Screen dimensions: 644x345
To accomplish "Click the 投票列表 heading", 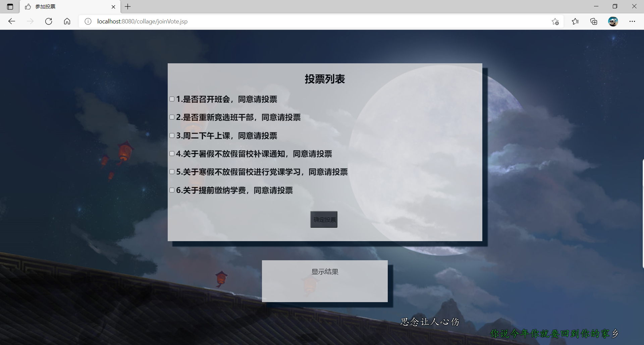I will (x=325, y=79).
